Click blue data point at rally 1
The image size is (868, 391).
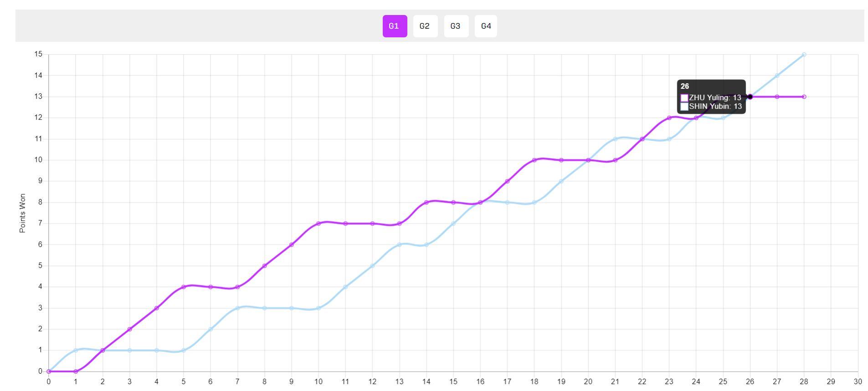[76, 350]
